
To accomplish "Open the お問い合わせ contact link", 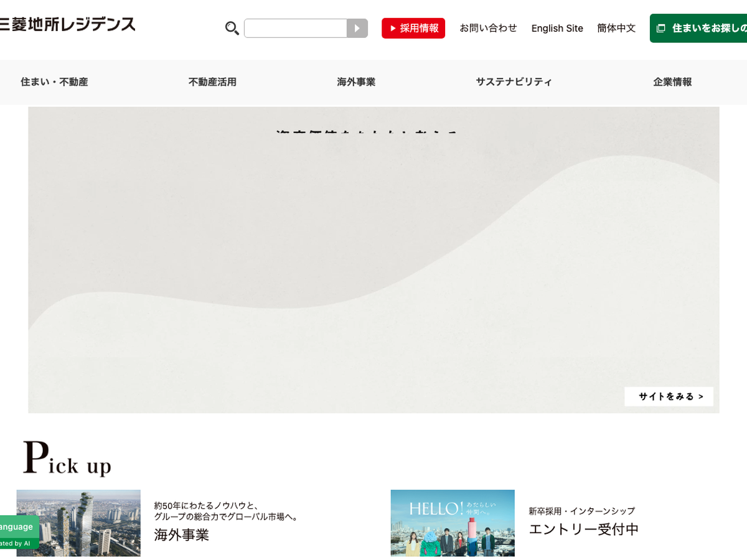I will coord(488,28).
